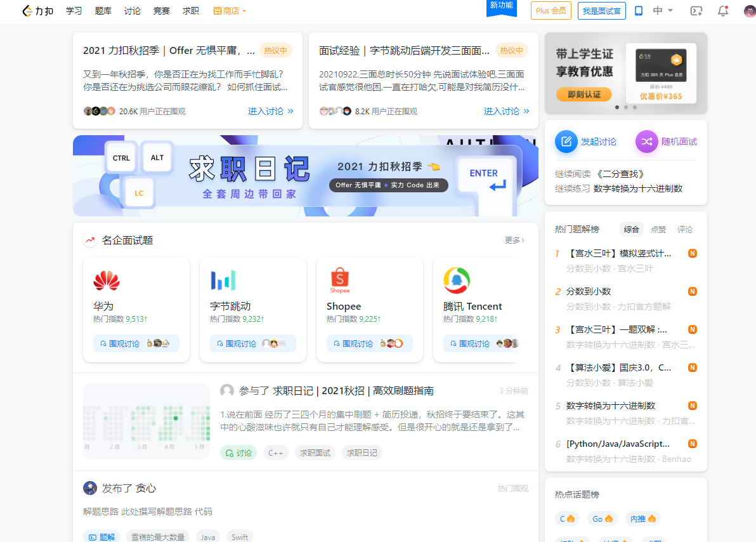The image size is (756, 542).
Task: Click 进入讨论 on 面试经验 card
Action: pyautogui.click(x=506, y=111)
